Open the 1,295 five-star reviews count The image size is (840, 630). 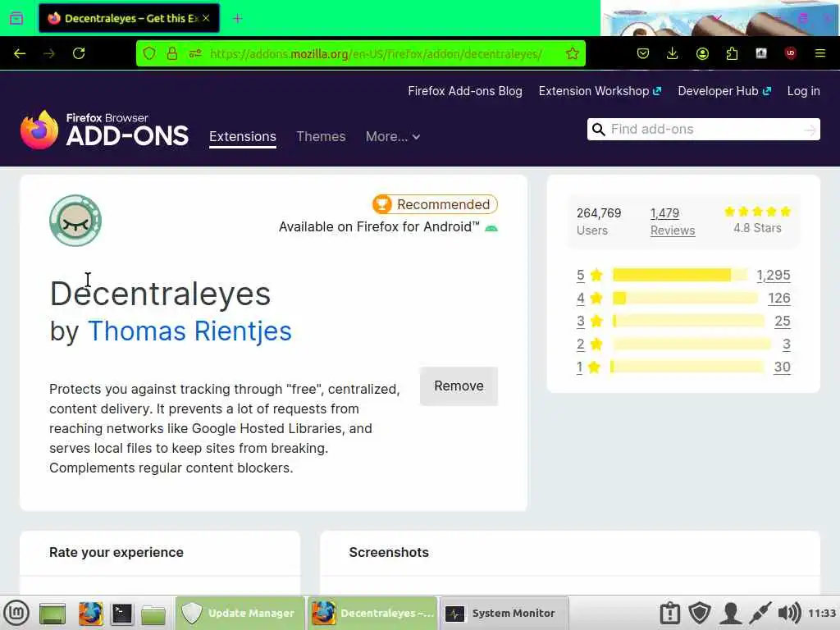coord(773,275)
